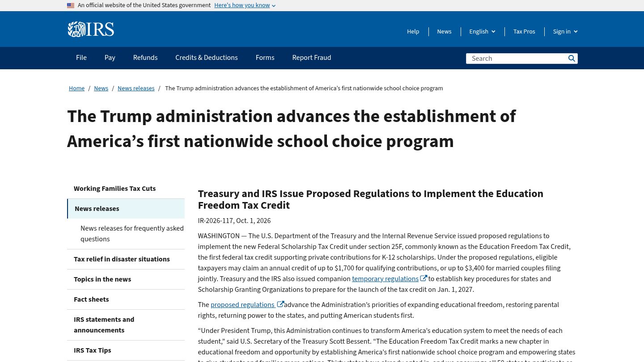Click the IRS logo
The width and height of the screenshot is (644, 362).
point(91,29)
